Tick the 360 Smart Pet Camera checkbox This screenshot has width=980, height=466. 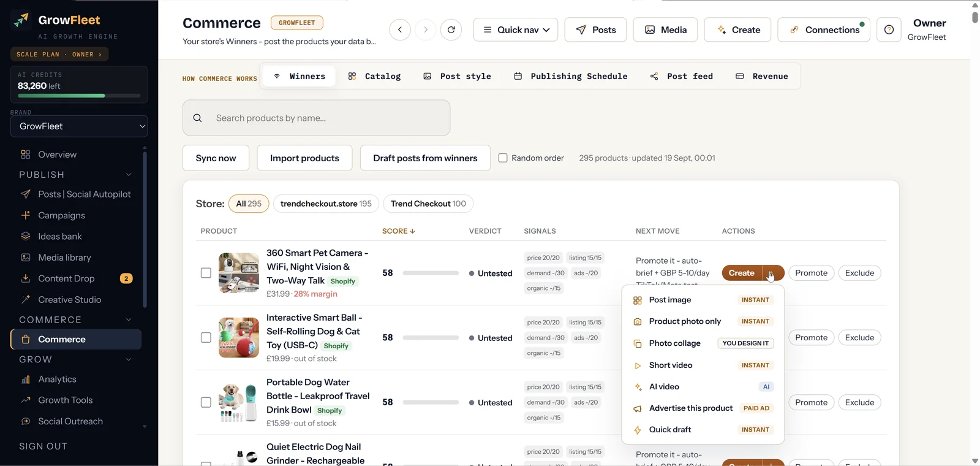(x=206, y=273)
